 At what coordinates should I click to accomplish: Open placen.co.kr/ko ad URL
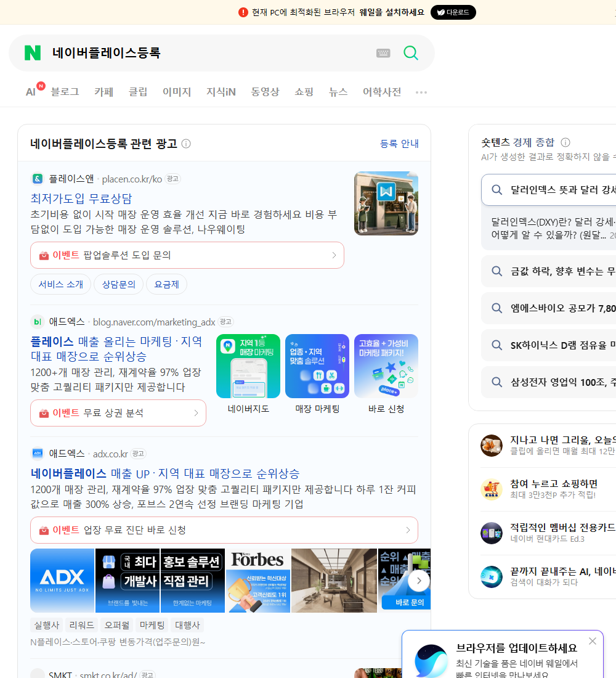tap(132, 179)
